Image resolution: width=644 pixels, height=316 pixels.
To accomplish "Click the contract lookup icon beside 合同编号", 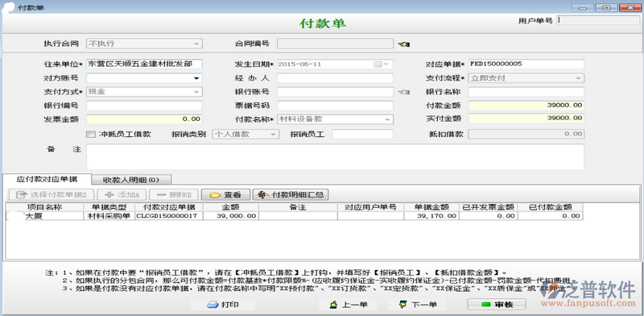I will [404, 44].
